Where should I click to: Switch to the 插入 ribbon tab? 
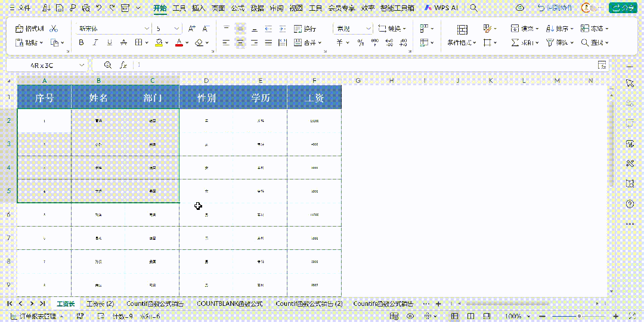click(199, 8)
